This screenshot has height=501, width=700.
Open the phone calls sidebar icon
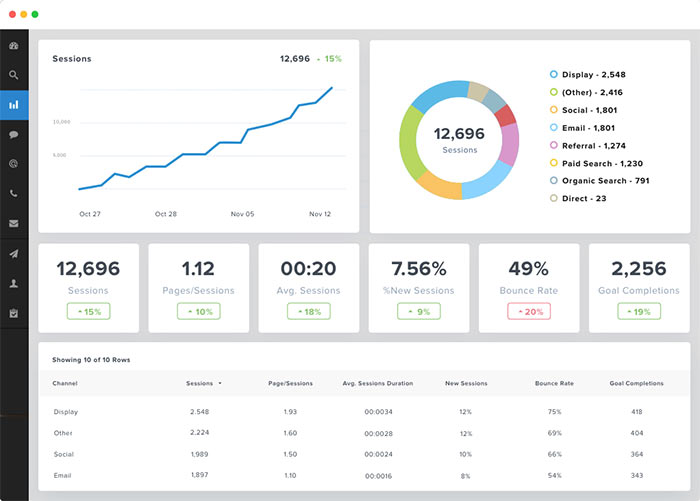coord(14,193)
